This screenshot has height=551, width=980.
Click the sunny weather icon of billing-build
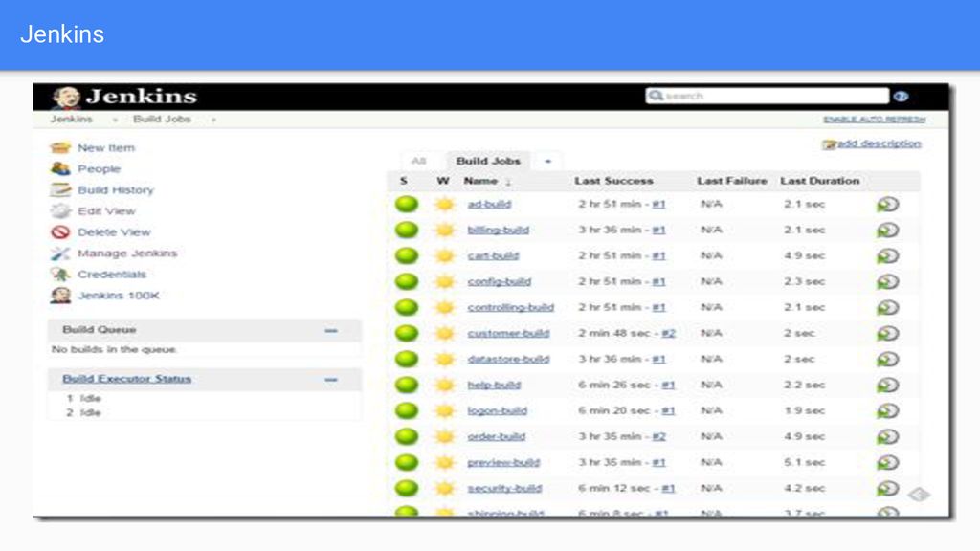click(444, 230)
